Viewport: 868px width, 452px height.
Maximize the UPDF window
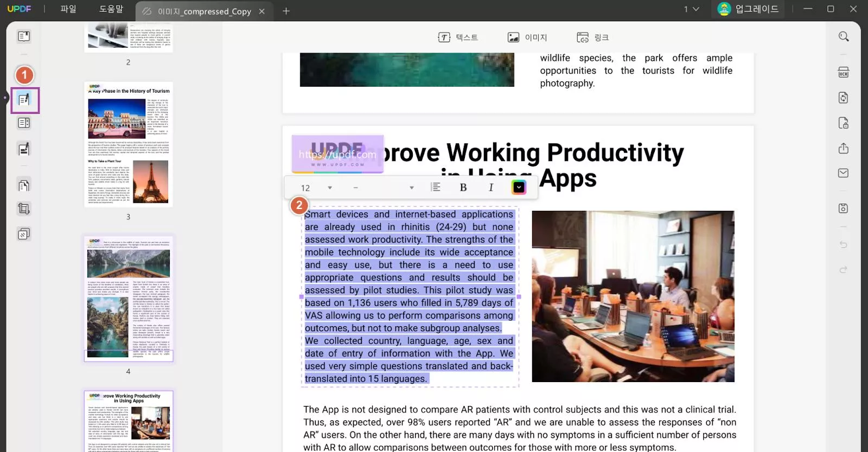click(x=831, y=9)
